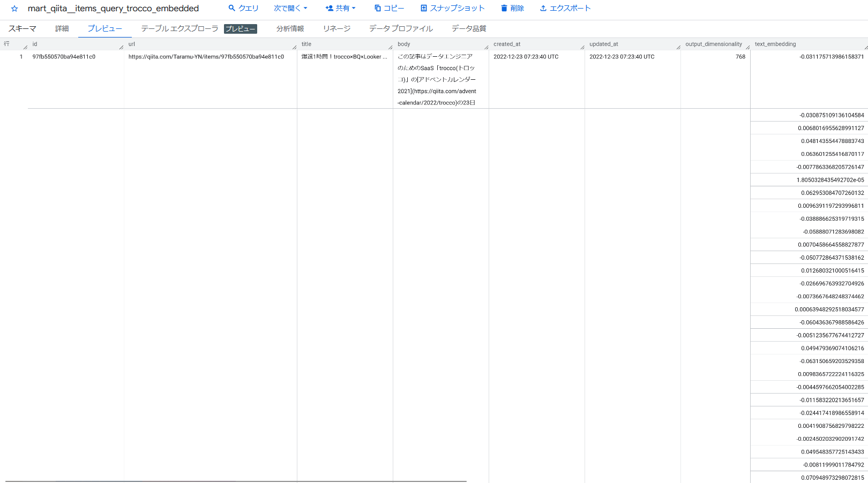The height and width of the screenshot is (483, 868).
Task: Click the query magnifier icon
Action: click(232, 8)
